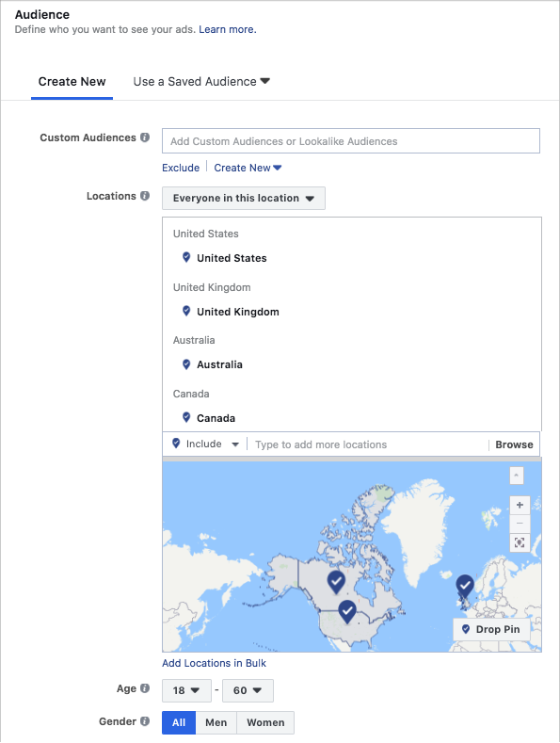Click the Age info icon
This screenshot has height=743, width=560.
(145, 688)
